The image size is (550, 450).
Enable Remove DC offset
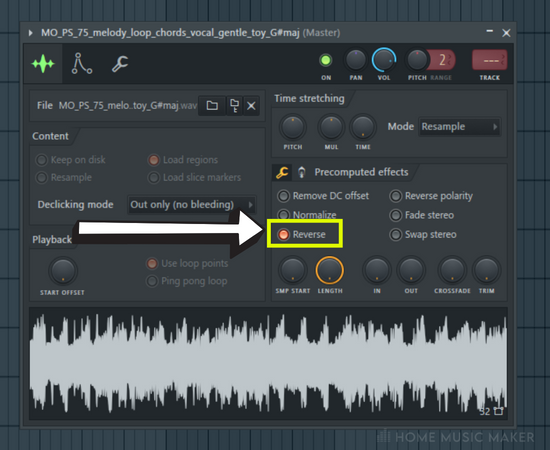(x=323, y=196)
